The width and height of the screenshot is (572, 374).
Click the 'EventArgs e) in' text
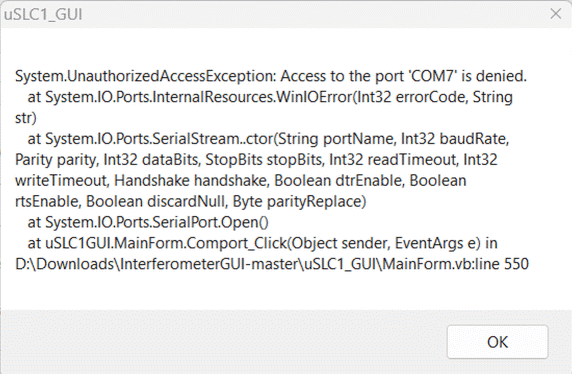[446, 243]
